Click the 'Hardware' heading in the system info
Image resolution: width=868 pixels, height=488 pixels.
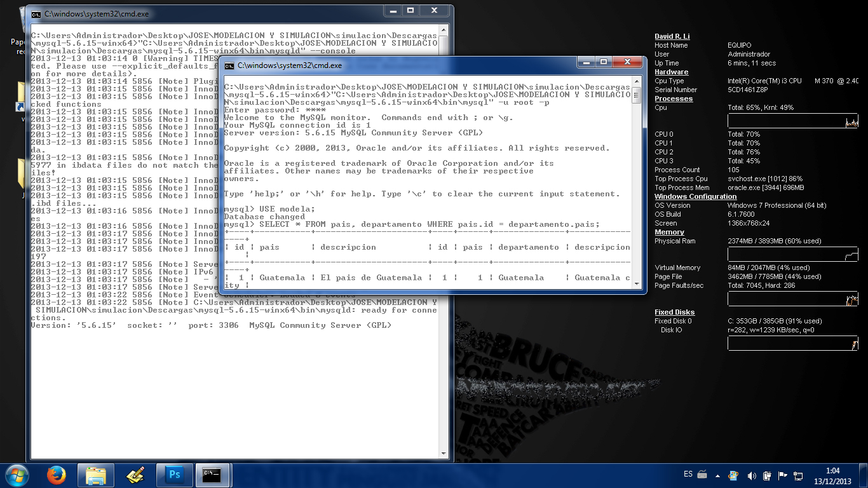(x=672, y=72)
